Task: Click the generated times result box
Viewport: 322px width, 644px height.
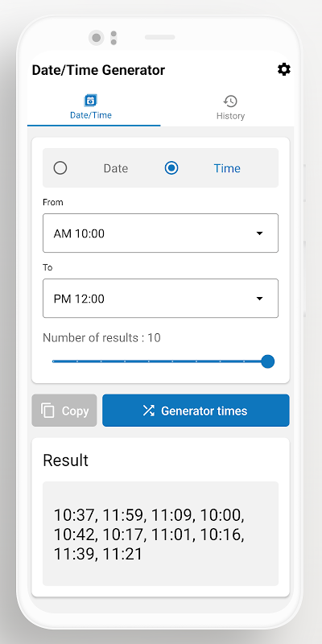Action: pos(160,534)
